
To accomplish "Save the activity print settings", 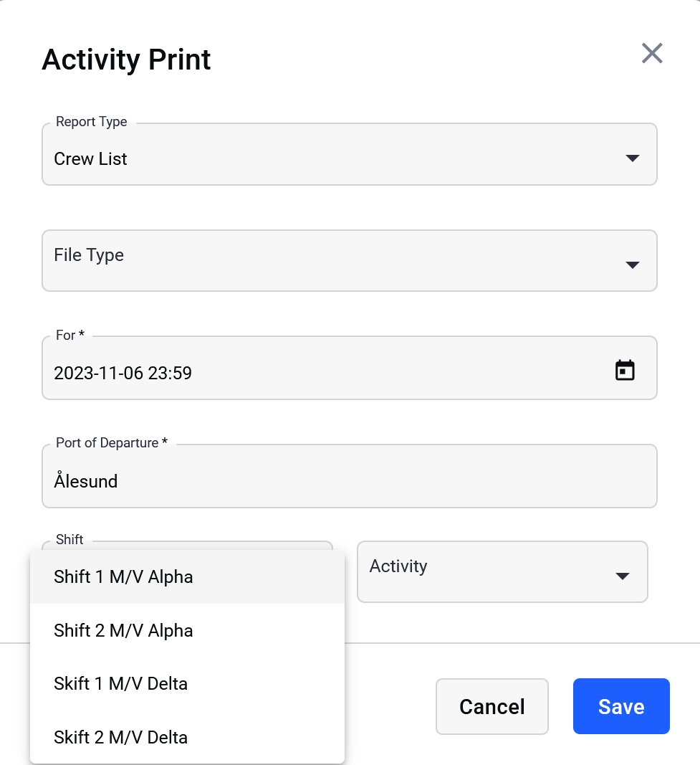I will click(x=621, y=706).
